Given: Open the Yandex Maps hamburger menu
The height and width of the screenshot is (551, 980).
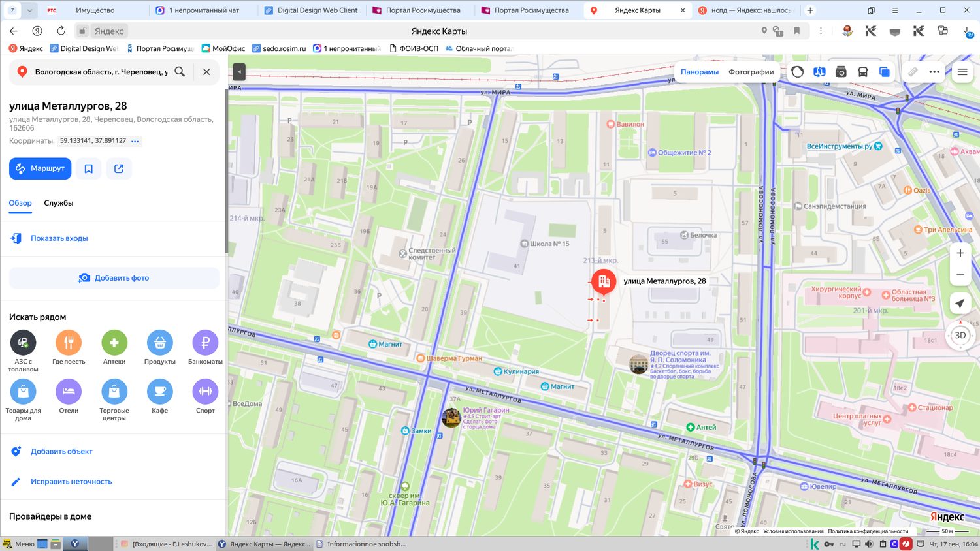Looking at the screenshot, I should click(x=962, y=72).
